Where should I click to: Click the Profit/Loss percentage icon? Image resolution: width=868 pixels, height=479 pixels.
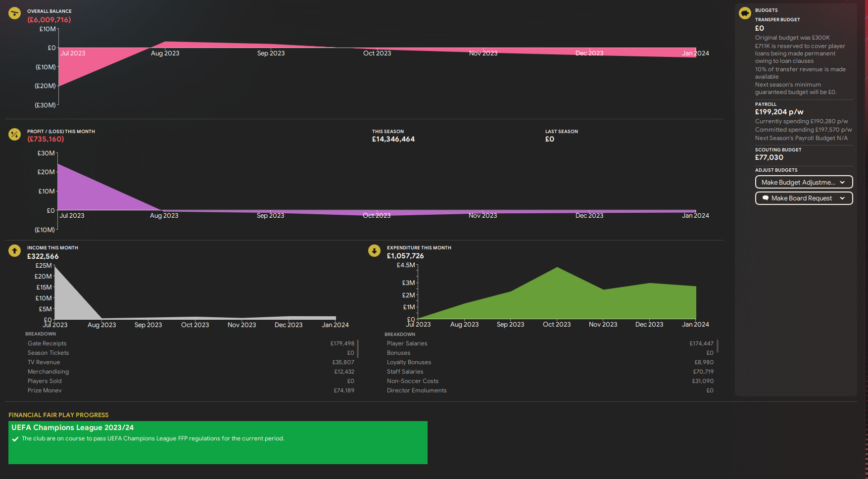pos(15,134)
